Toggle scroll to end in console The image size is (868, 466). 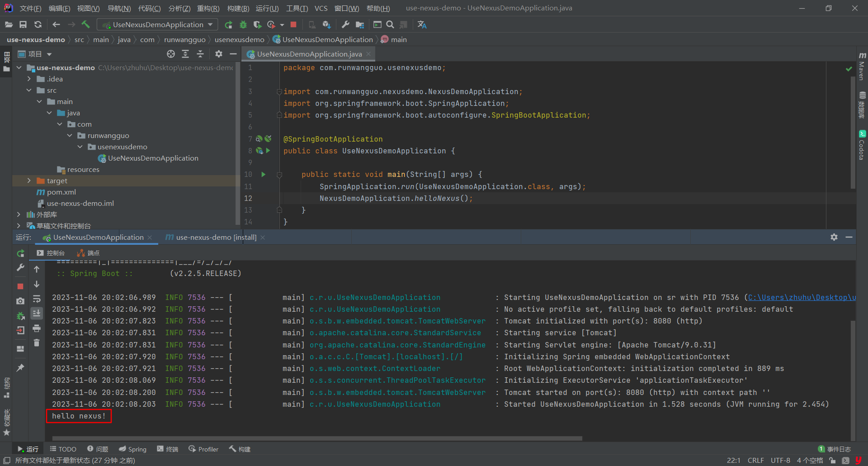37,313
